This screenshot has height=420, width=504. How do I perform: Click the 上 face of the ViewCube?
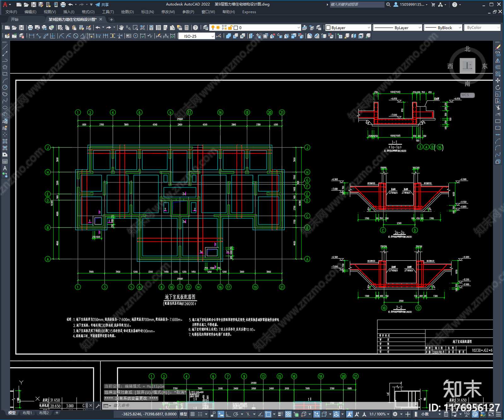pos(467,66)
